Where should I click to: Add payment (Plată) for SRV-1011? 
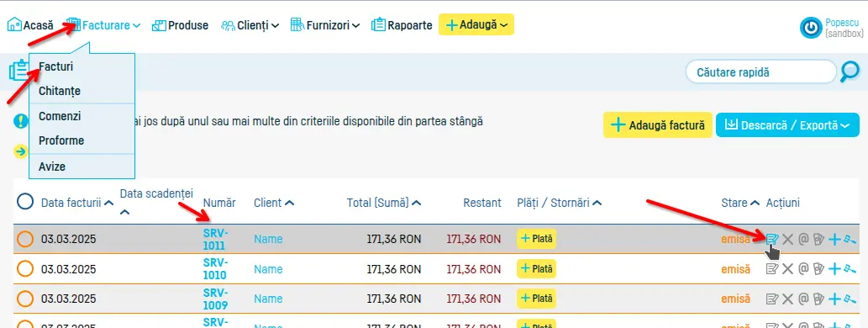click(x=536, y=239)
